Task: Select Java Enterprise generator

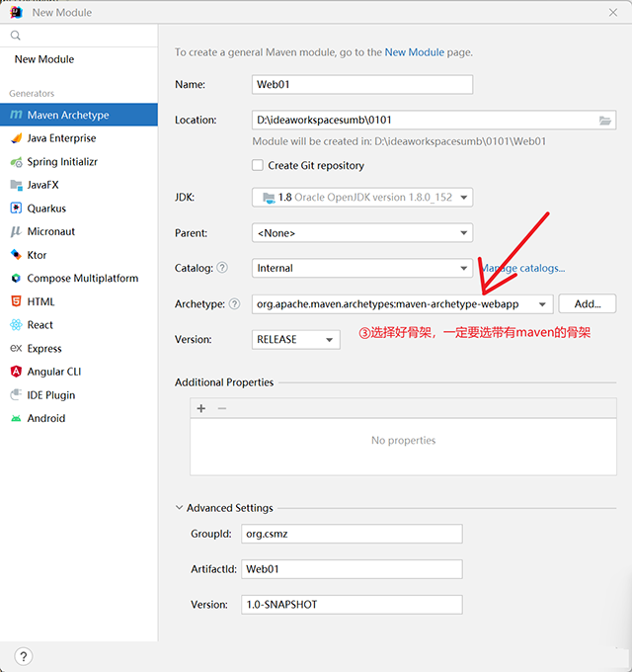Action: click(79, 138)
